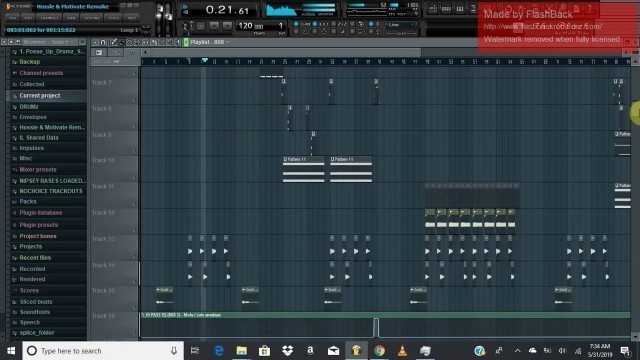Open VLC media player from the taskbar

(402, 351)
